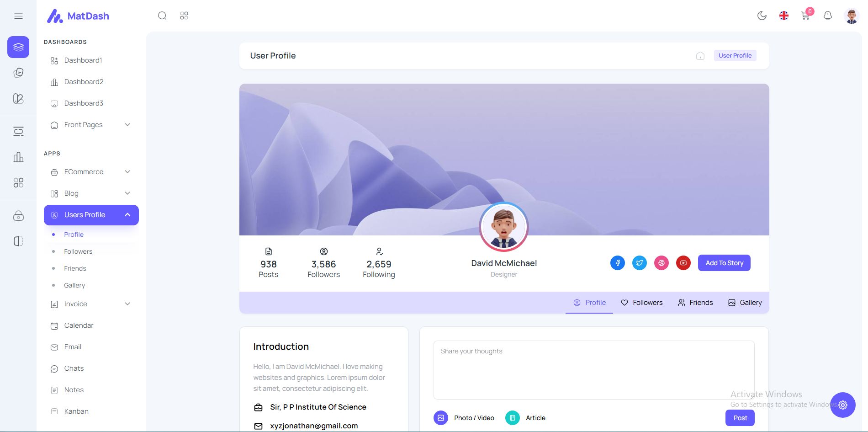Open the Twitter social icon
The height and width of the screenshot is (432, 868).
pos(640,263)
